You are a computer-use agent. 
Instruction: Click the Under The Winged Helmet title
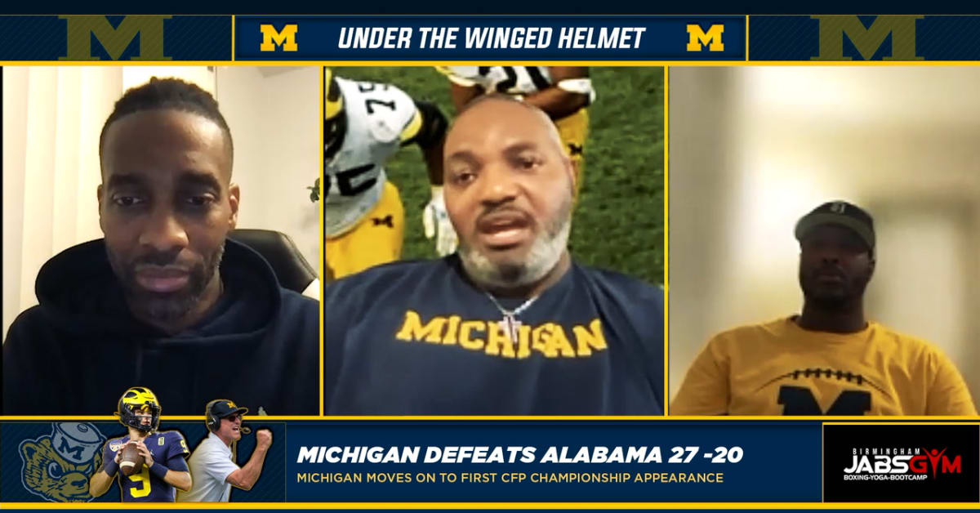click(x=492, y=38)
